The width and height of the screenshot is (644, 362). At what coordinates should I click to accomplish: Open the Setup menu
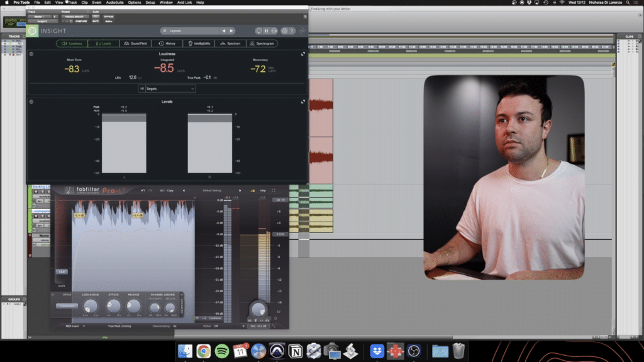[x=150, y=3]
